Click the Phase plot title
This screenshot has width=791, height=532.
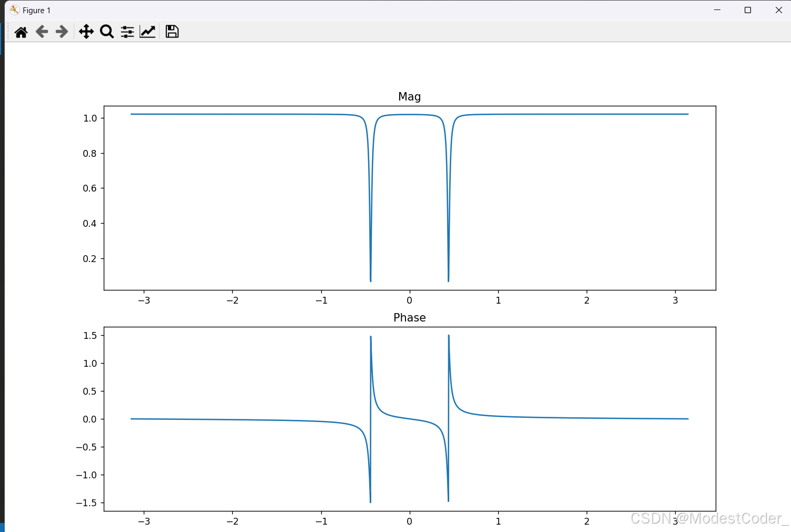point(410,318)
